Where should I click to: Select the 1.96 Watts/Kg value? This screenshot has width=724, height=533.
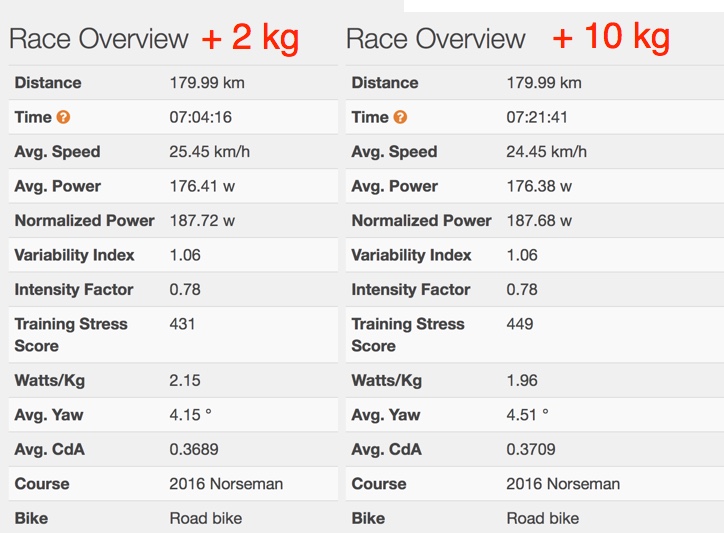pyautogui.click(x=522, y=381)
